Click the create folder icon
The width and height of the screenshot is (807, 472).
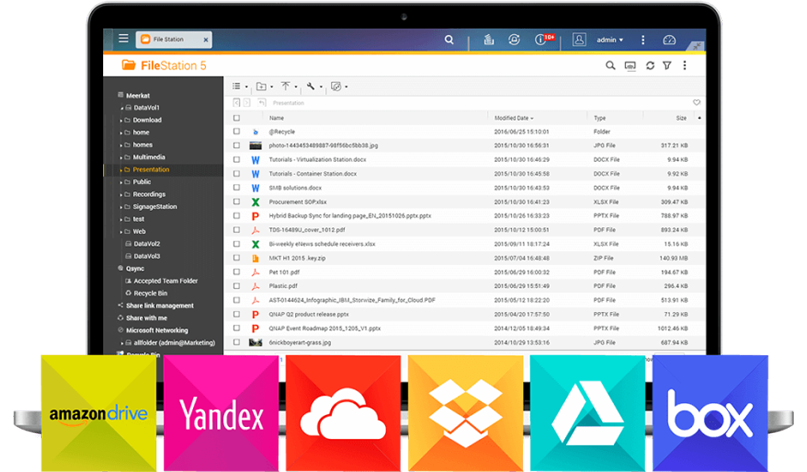(x=261, y=86)
